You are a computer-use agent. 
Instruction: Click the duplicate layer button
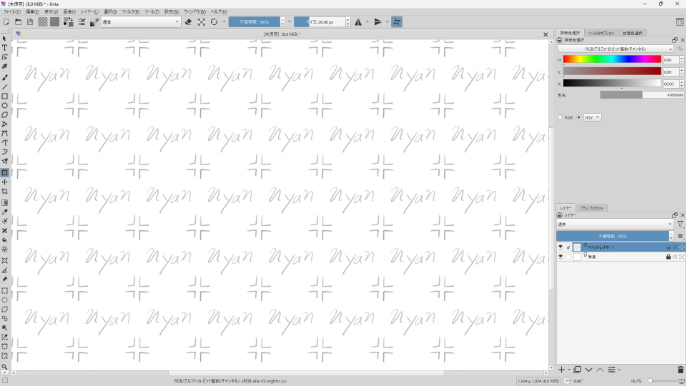point(578,370)
